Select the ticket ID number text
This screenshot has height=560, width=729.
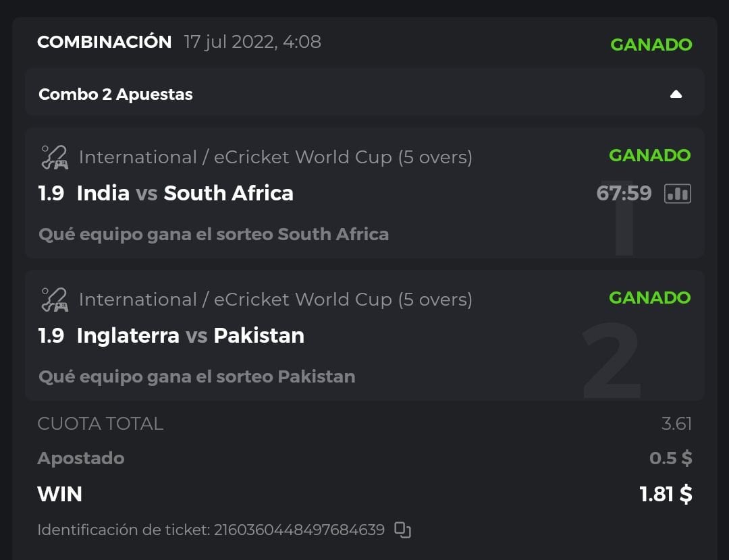pos(299,530)
